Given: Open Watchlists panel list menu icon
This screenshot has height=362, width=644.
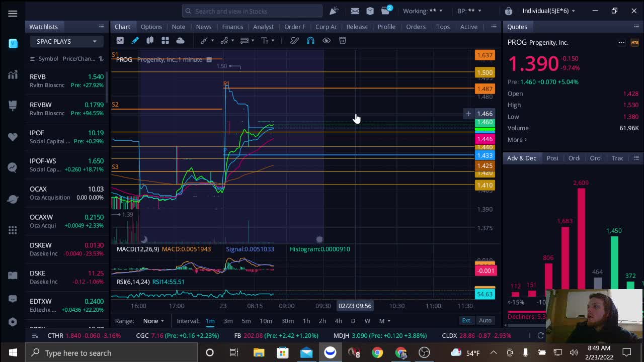Looking at the screenshot, I should click(x=101, y=27).
